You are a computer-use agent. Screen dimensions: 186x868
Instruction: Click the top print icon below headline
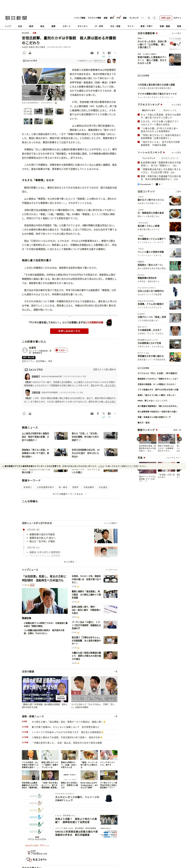30,53
